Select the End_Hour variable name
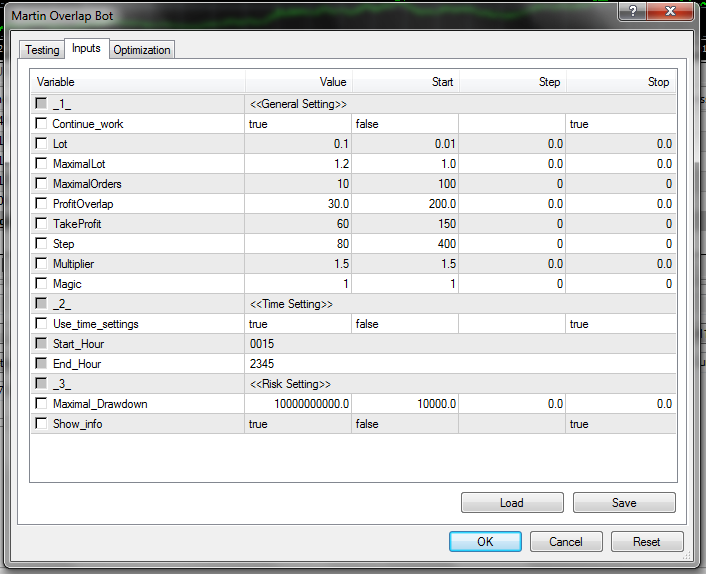Screen dimensions: 706x574 77,364
